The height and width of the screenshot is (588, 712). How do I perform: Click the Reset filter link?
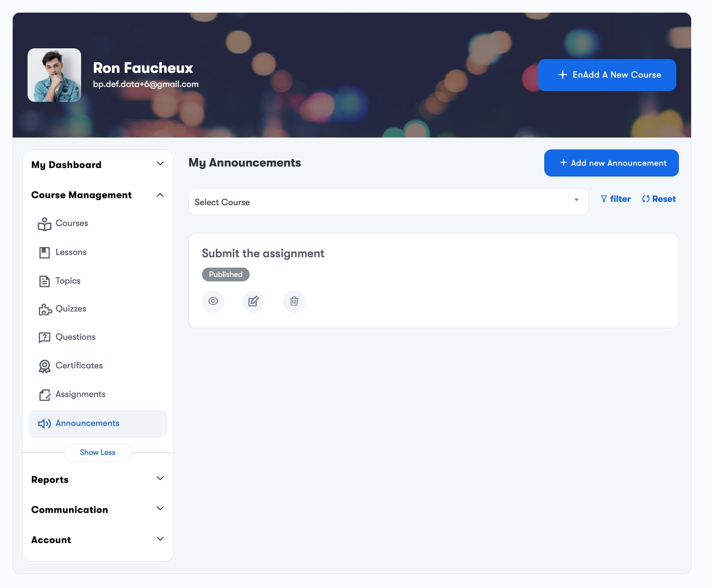click(659, 199)
